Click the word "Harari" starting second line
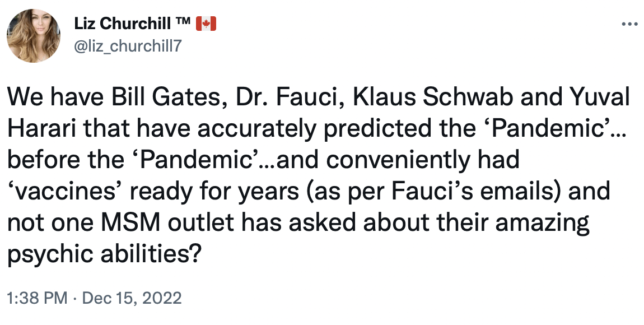This screenshot has width=644, height=325. click(x=43, y=129)
